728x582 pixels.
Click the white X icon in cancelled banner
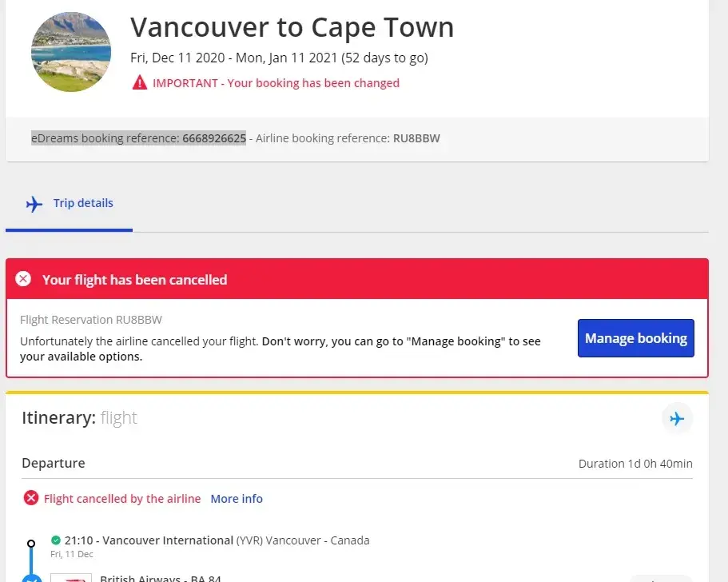click(x=24, y=279)
